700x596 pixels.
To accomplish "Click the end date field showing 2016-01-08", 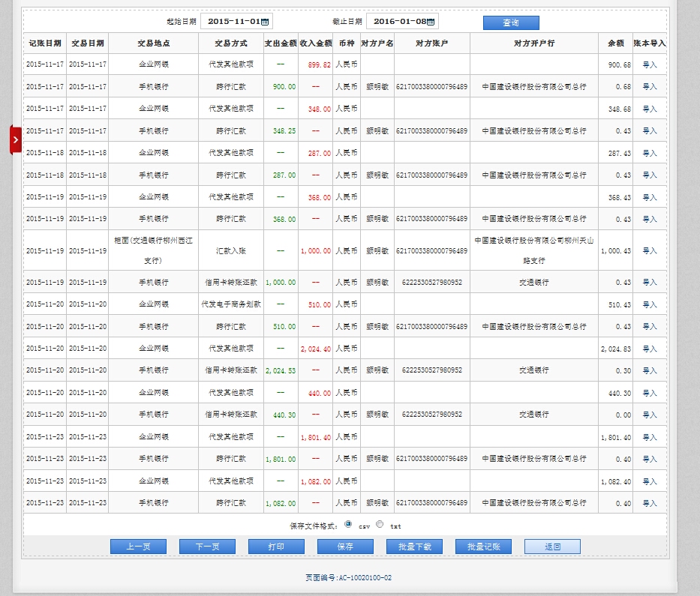I will point(398,22).
